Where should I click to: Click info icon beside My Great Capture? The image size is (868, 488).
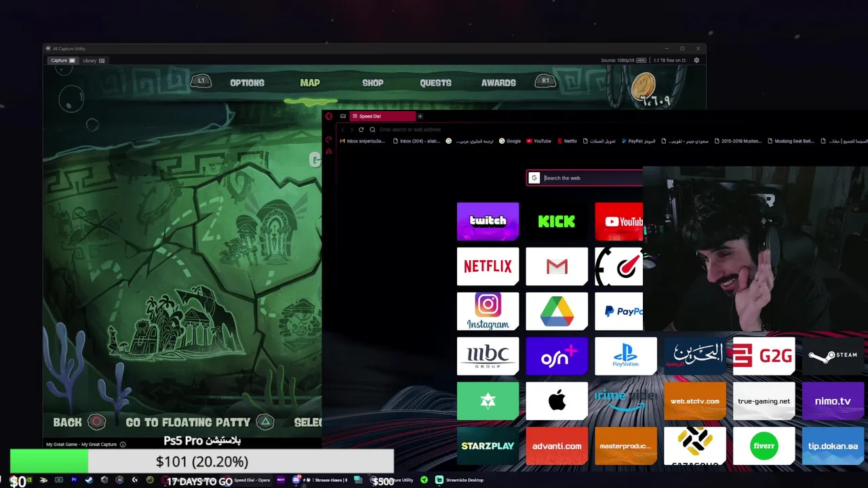[123, 445]
